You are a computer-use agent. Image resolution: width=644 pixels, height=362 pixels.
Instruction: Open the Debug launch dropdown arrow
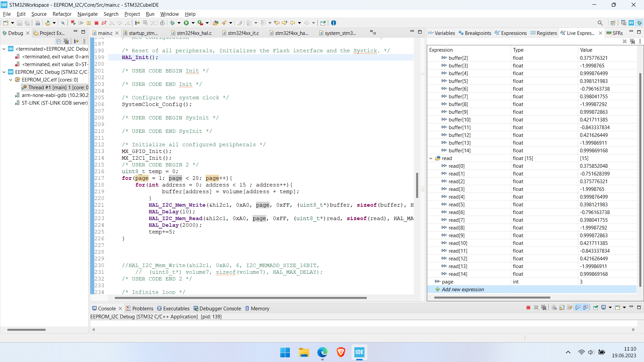tap(179, 23)
